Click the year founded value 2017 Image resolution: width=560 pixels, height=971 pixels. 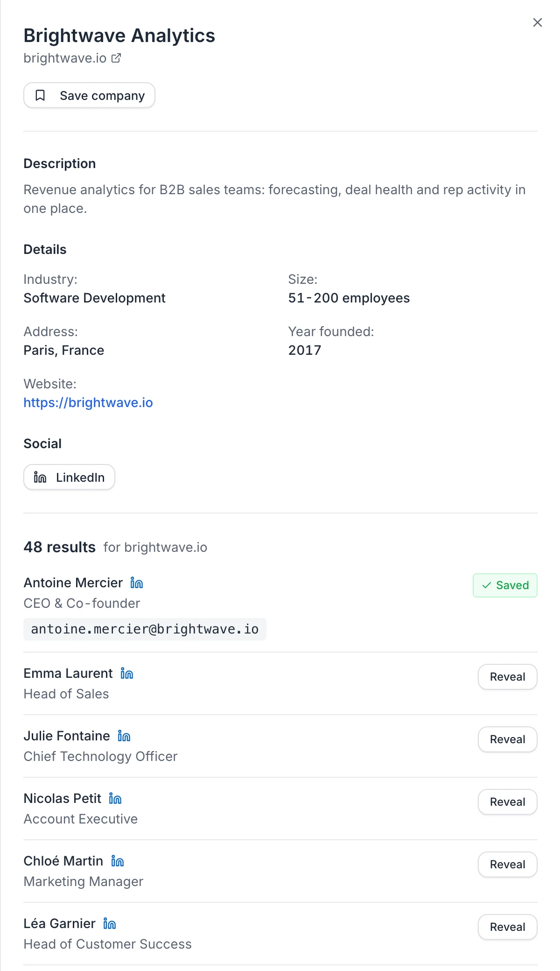click(305, 350)
